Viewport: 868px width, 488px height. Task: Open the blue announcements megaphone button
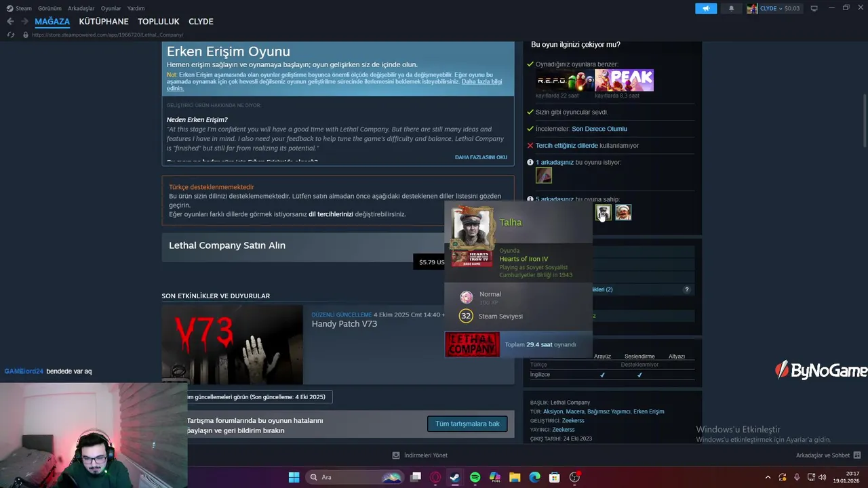(x=706, y=8)
